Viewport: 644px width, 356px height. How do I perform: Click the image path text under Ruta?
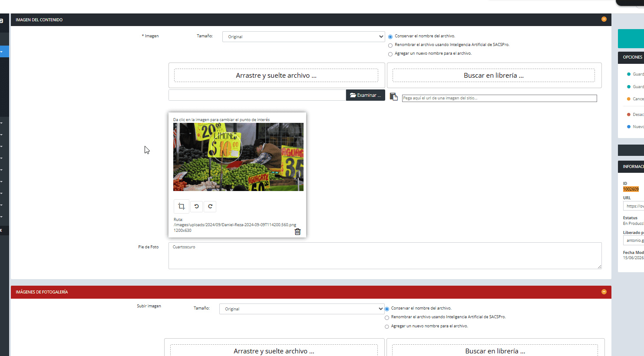click(x=235, y=225)
